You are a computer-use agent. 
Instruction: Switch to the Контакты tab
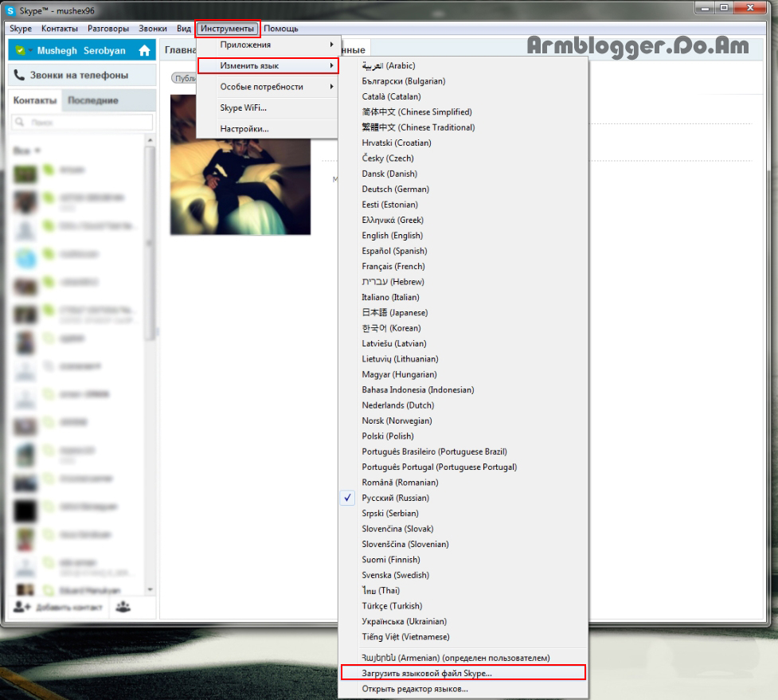35,100
